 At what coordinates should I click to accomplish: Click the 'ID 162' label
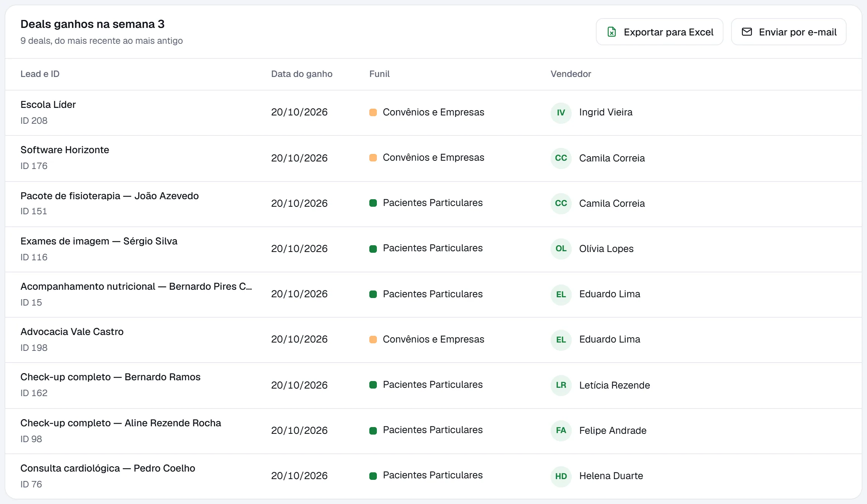(x=34, y=393)
